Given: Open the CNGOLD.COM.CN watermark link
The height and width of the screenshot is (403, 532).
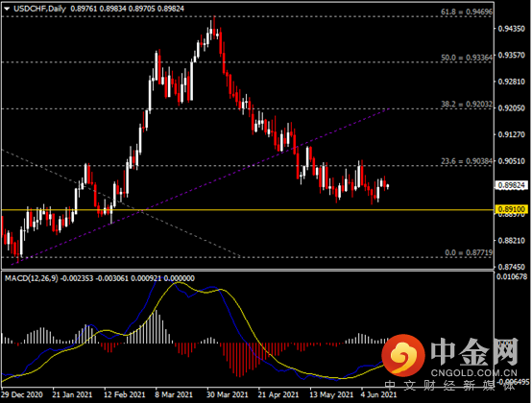Looking at the screenshot, I should (473, 373).
